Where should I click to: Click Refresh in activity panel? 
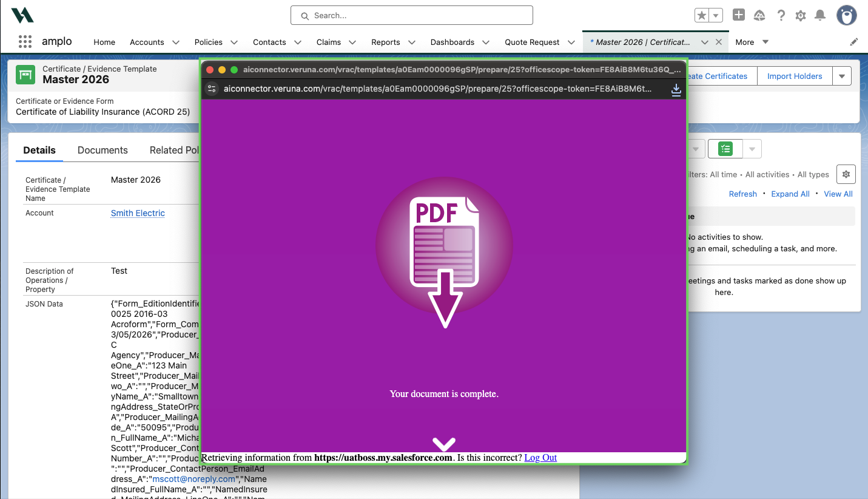(x=743, y=194)
